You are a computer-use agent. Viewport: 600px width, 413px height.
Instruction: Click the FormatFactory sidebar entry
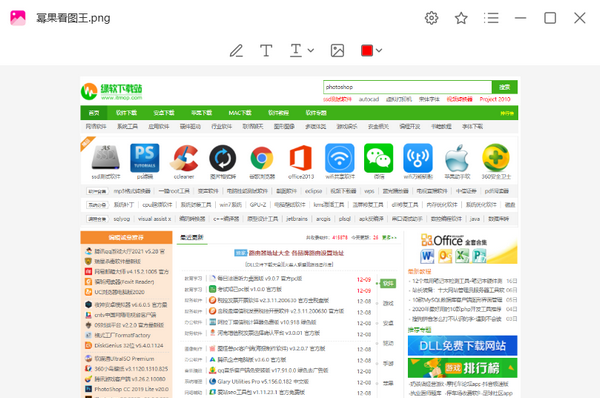118,335
